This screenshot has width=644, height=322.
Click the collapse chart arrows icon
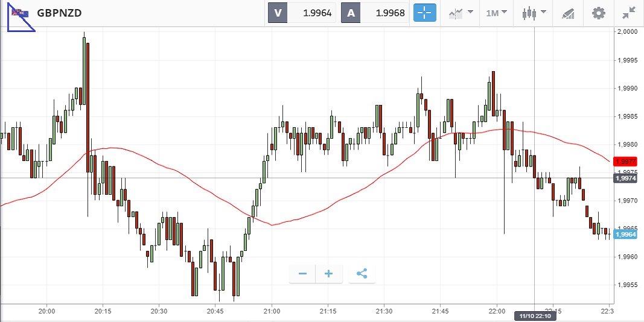coord(628,13)
